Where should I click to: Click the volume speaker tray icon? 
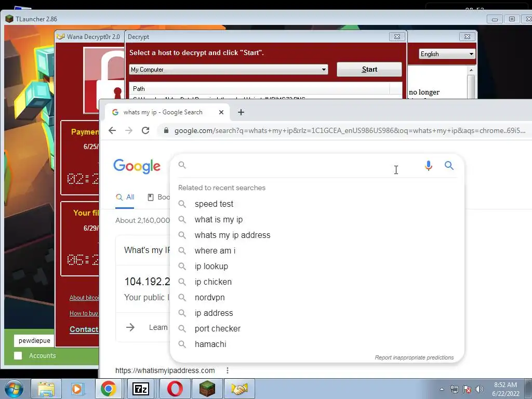click(480, 390)
